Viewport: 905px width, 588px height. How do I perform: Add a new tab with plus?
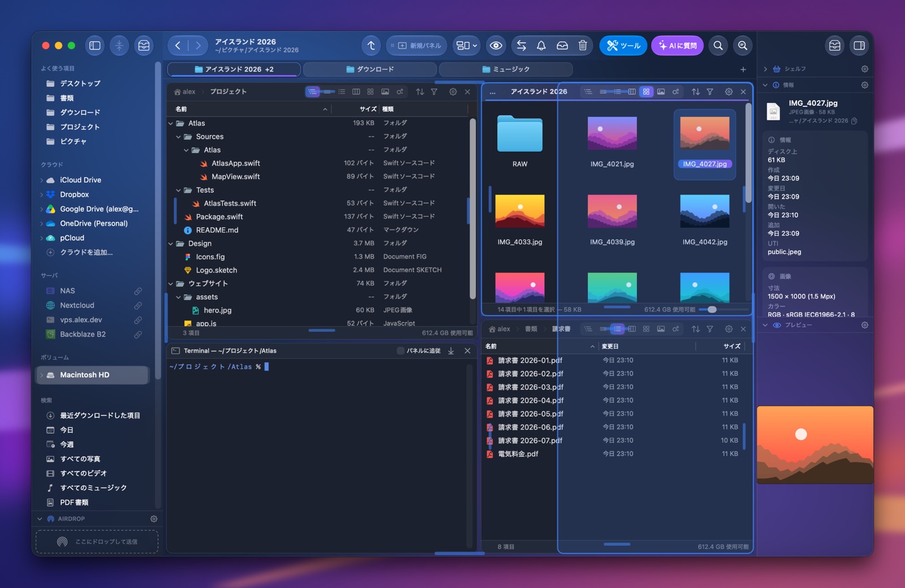pyautogui.click(x=743, y=70)
